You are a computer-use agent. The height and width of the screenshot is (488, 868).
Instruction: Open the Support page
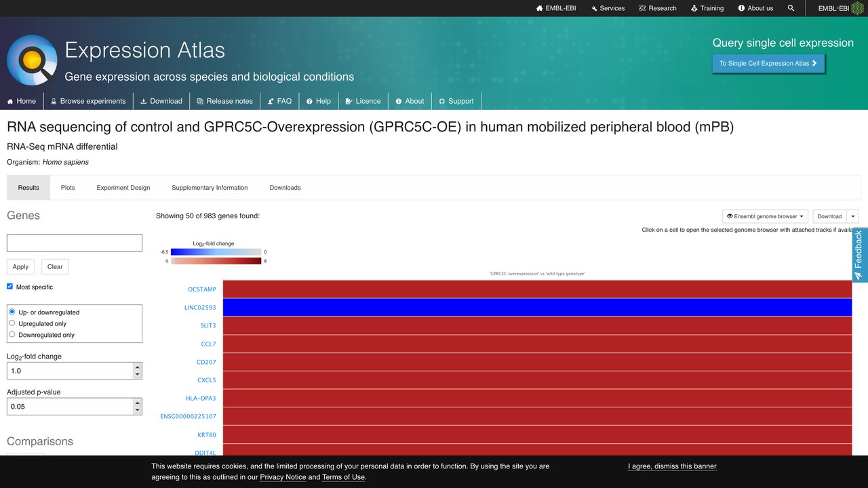point(456,101)
